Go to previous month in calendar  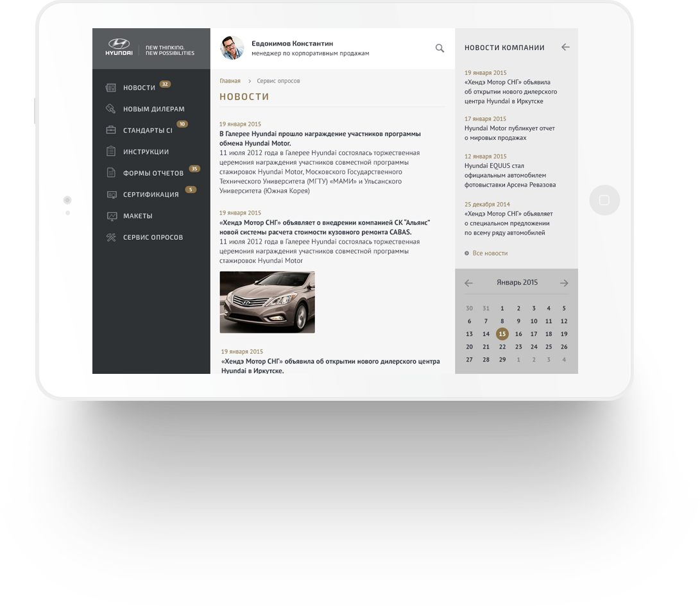468,283
